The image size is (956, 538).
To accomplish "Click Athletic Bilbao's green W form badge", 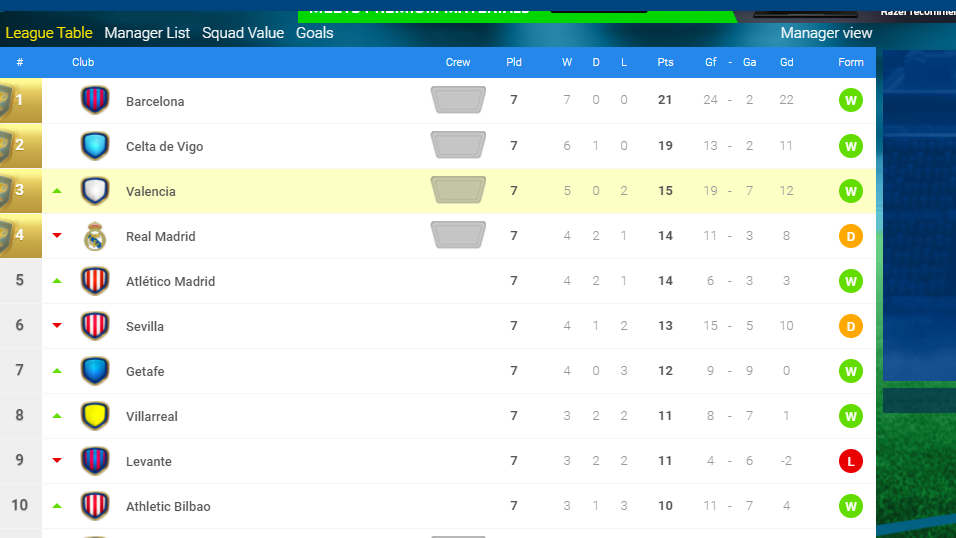I will click(851, 506).
